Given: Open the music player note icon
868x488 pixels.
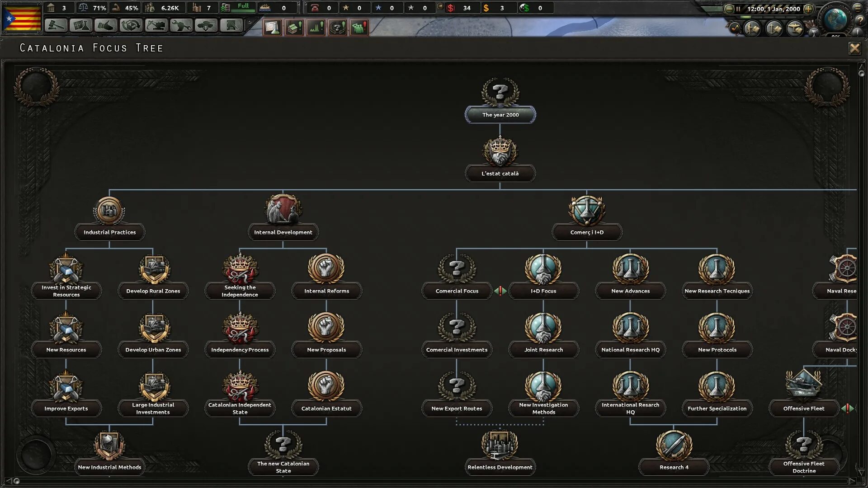Looking at the screenshot, I should tap(735, 28).
